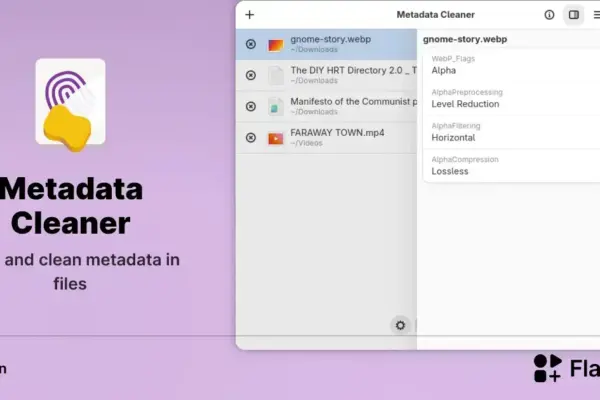Open the hamburger main menu
The height and width of the screenshot is (400, 600).
click(596, 15)
